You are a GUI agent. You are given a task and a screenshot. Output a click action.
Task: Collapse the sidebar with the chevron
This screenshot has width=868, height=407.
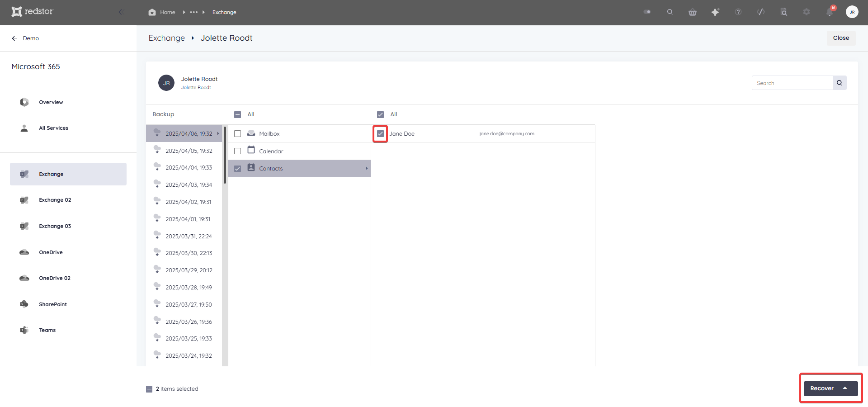[x=120, y=12]
